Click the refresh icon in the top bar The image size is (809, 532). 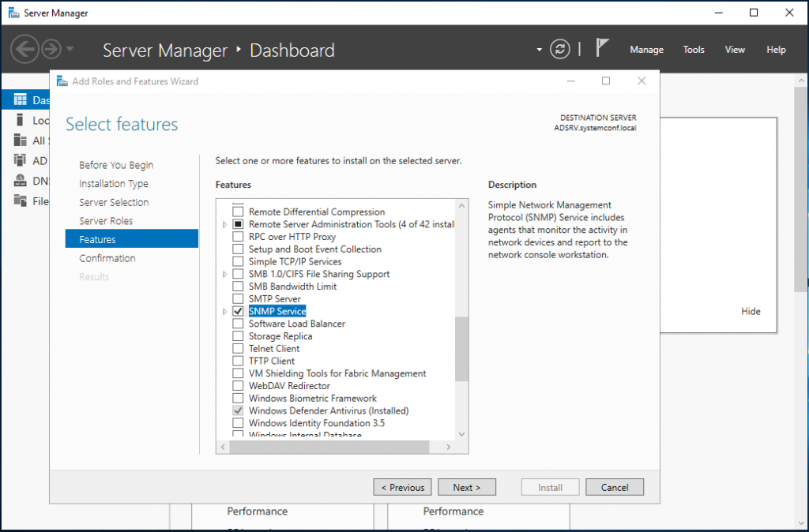[559, 49]
